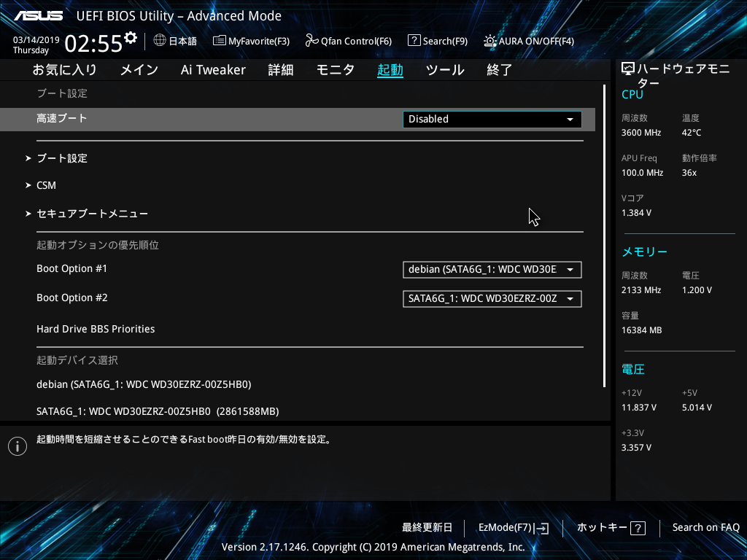This screenshot has height=560, width=747.
Task: Switch to the お気に入り tab
Action: click(65, 70)
